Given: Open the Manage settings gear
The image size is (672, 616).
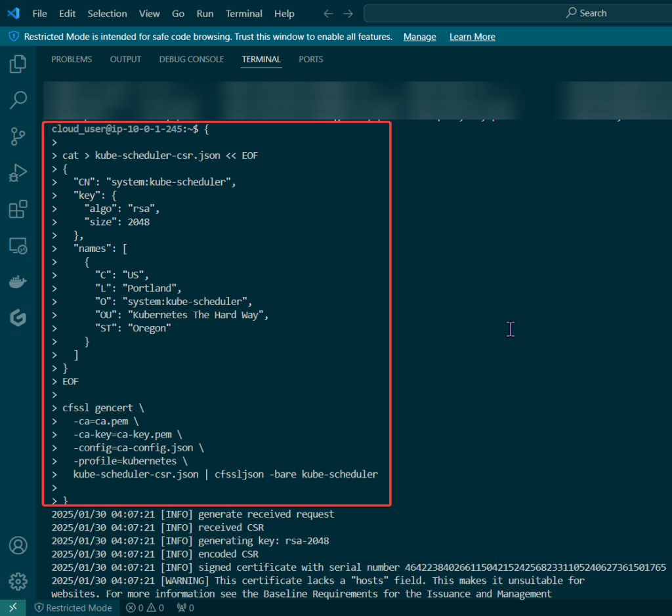Looking at the screenshot, I should pos(18,581).
